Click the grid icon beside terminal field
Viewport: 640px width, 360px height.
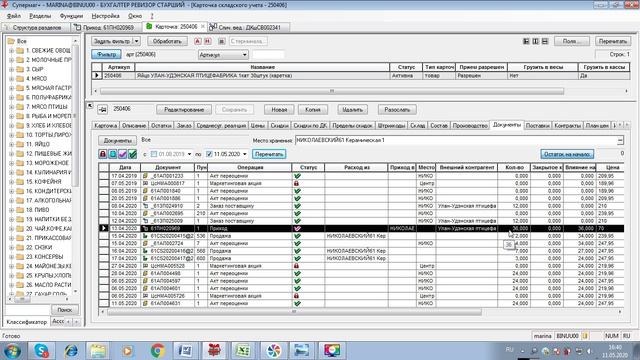222,41
